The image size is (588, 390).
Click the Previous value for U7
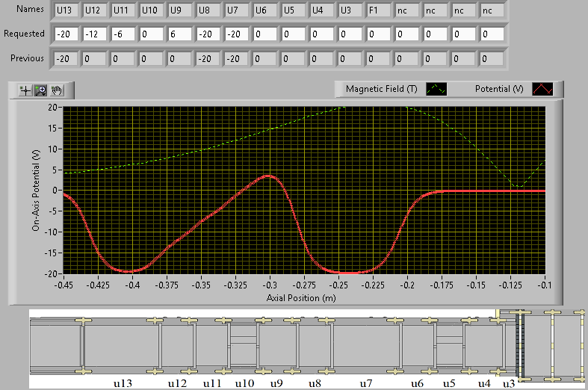[237, 59]
